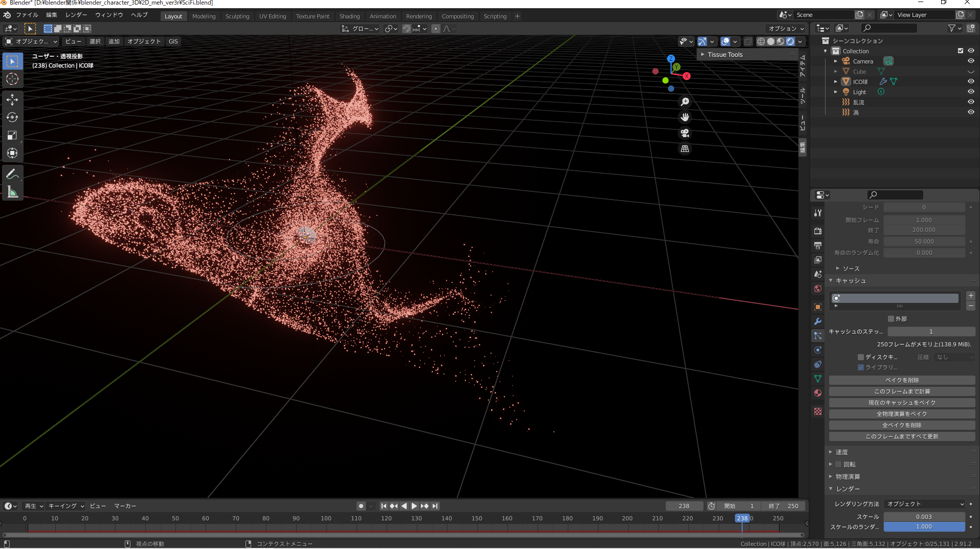Switch to orthographic grid view icon

coord(685,149)
